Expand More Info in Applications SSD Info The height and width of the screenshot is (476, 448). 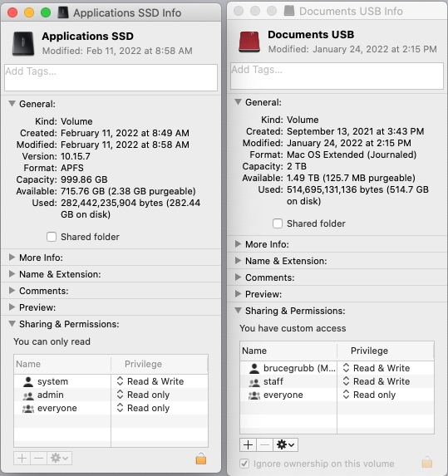(x=12, y=258)
